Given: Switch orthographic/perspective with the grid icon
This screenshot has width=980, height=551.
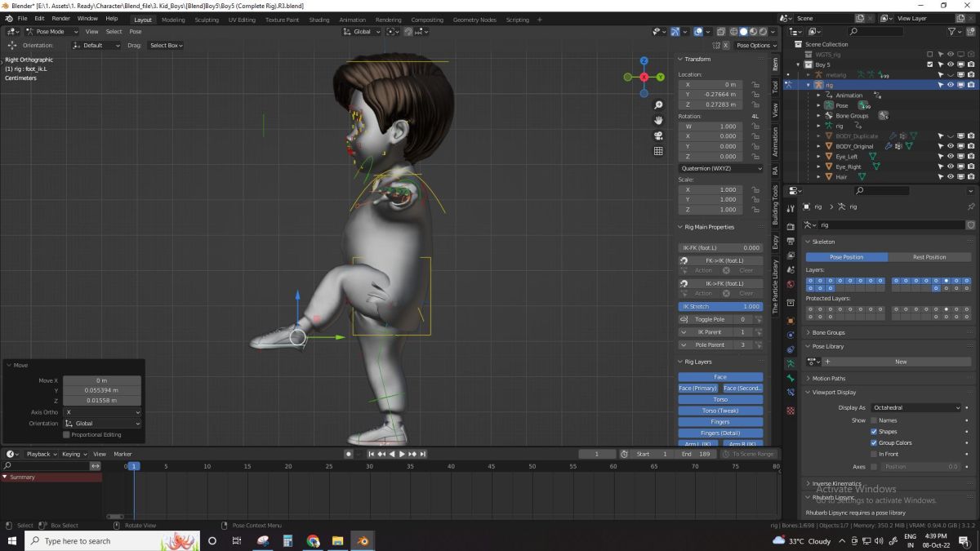Looking at the screenshot, I should click(x=658, y=151).
